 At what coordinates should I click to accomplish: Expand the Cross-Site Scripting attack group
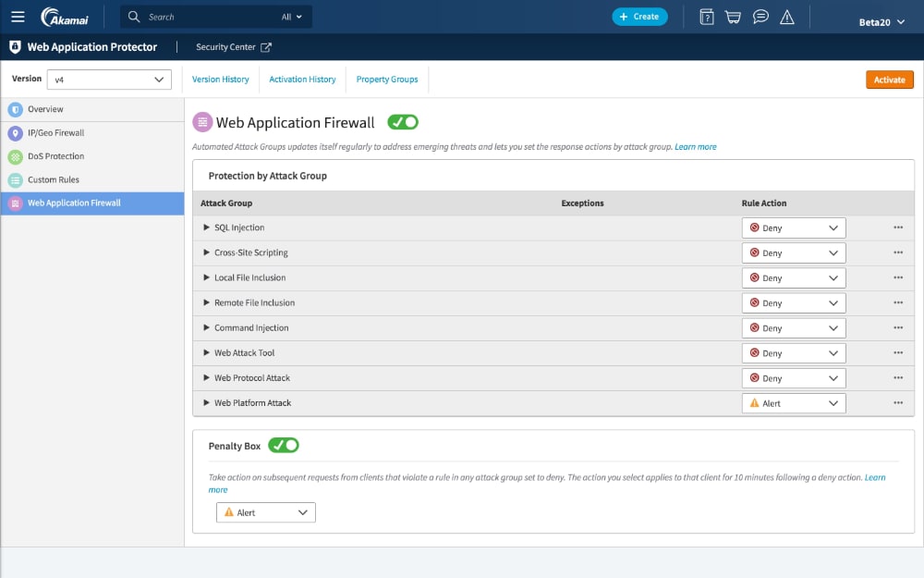tap(206, 252)
